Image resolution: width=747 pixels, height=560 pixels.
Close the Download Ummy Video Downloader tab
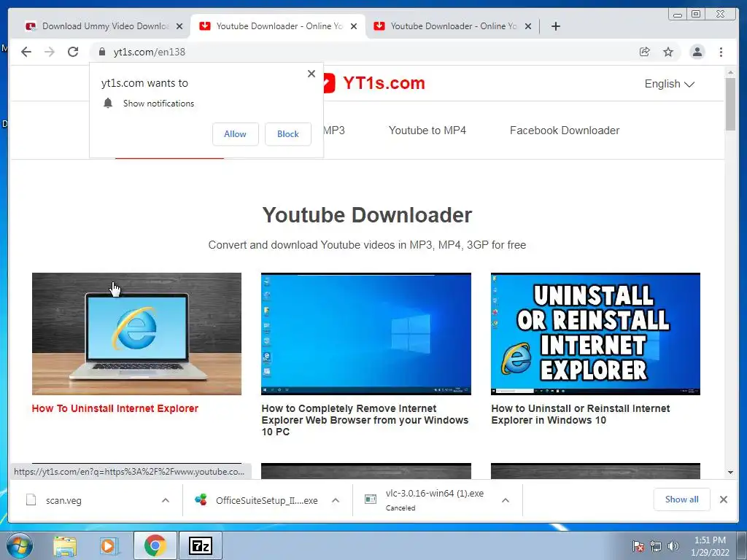pyautogui.click(x=179, y=26)
